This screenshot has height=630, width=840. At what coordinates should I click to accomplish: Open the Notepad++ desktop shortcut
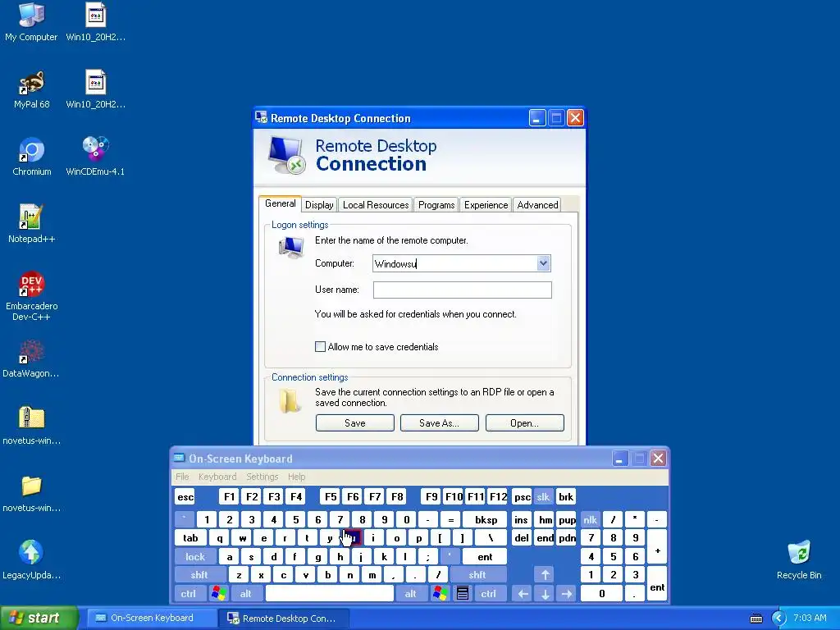coord(31,224)
